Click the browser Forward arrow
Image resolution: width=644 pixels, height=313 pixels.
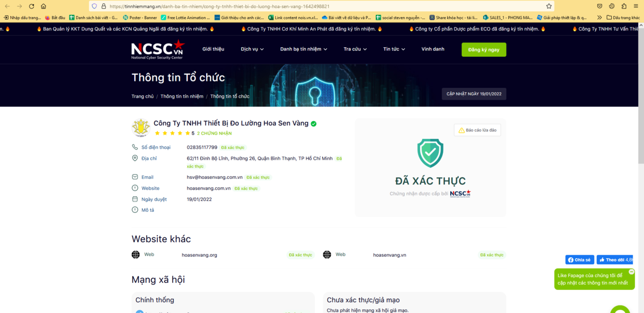click(x=19, y=6)
